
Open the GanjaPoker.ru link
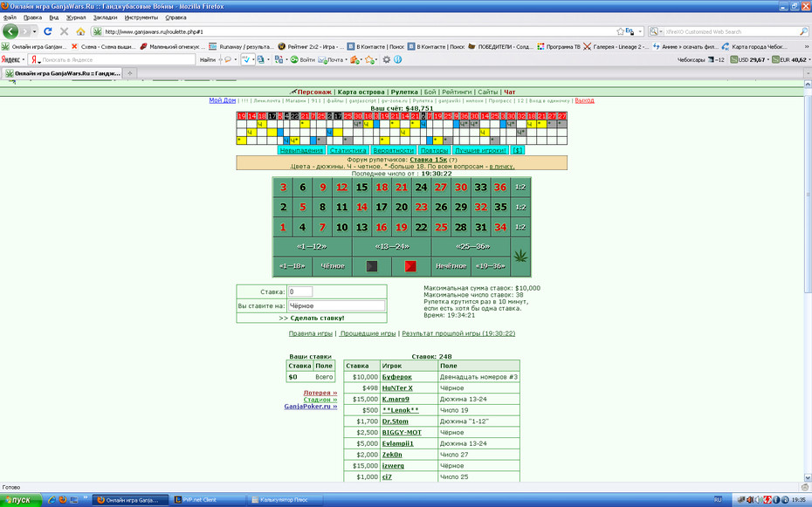pos(310,407)
